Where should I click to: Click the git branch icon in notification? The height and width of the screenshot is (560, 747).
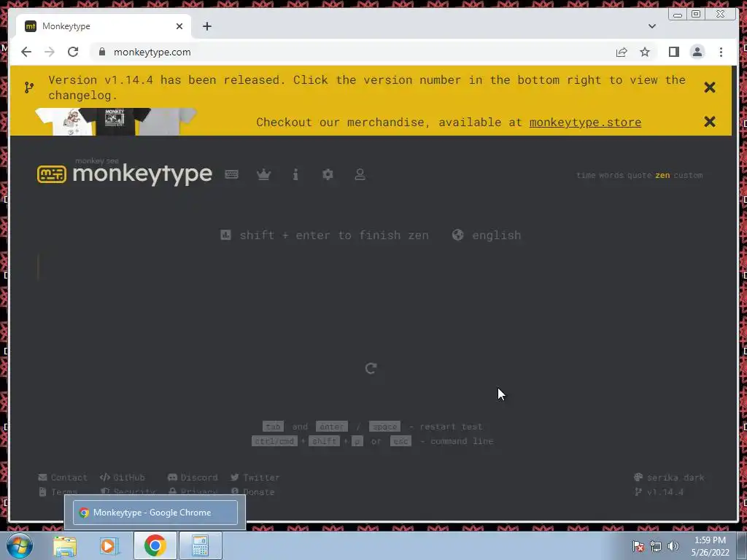pos(29,87)
